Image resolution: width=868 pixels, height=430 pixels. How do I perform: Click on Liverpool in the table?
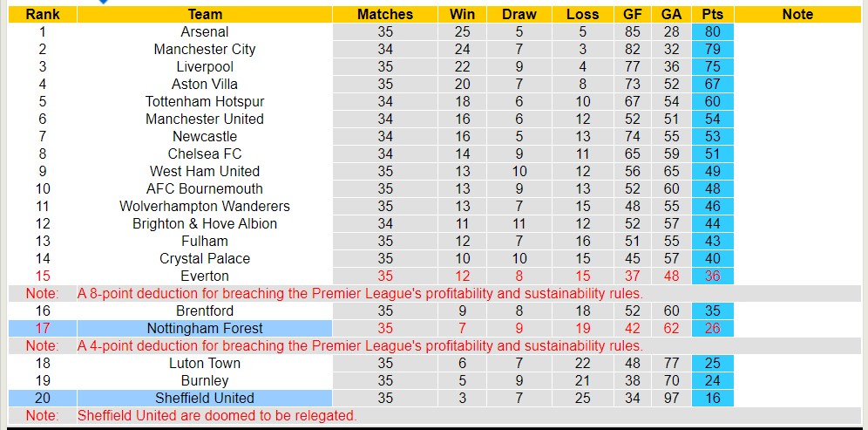[x=205, y=66]
